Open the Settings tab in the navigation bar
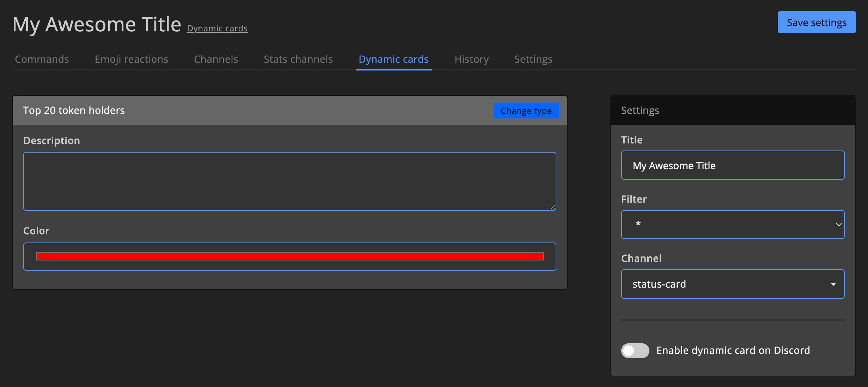868x387 pixels. coord(533,59)
